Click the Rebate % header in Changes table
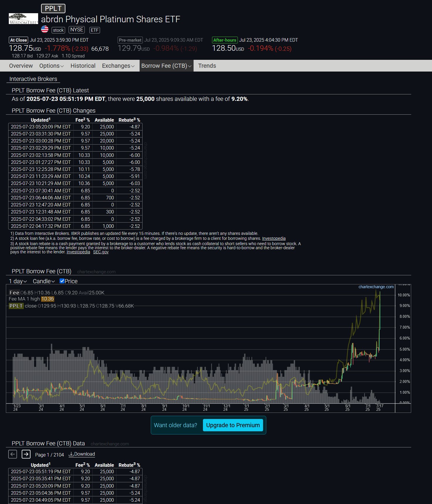 pyautogui.click(x=129, y=120)
